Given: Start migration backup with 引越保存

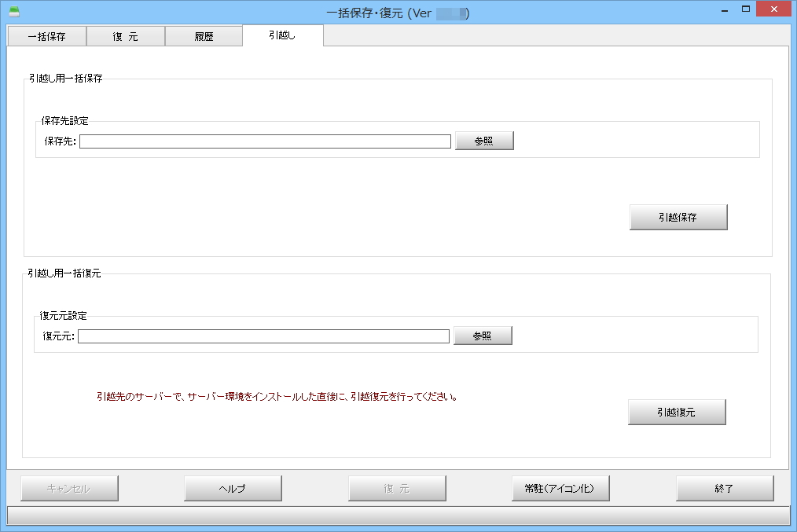Looking at the screenshot, I should tap(678, 218).
